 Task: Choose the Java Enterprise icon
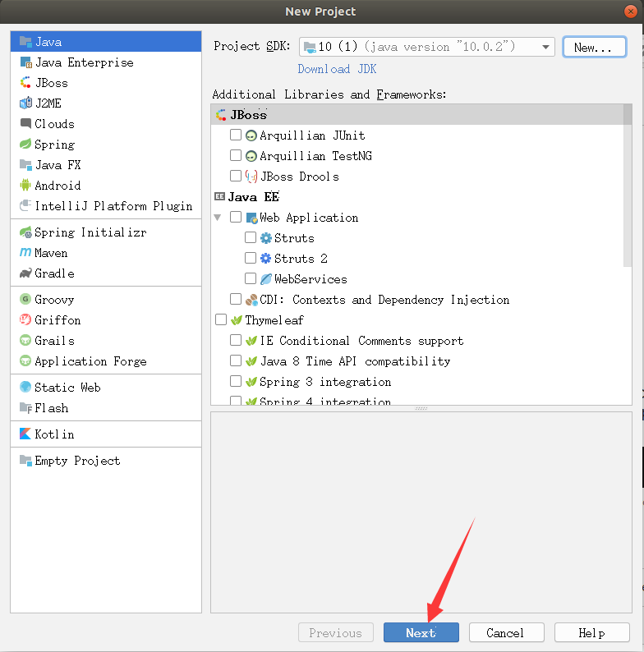(25, 62)
